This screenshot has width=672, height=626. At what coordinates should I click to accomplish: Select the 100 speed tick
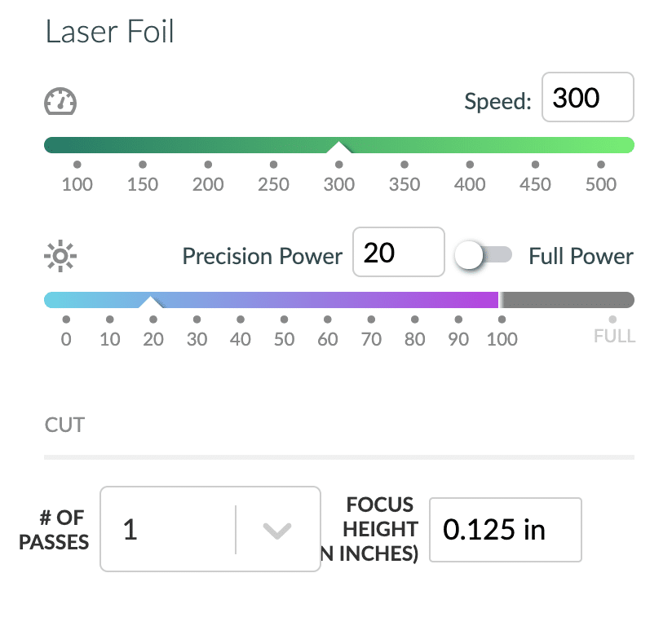77,165
